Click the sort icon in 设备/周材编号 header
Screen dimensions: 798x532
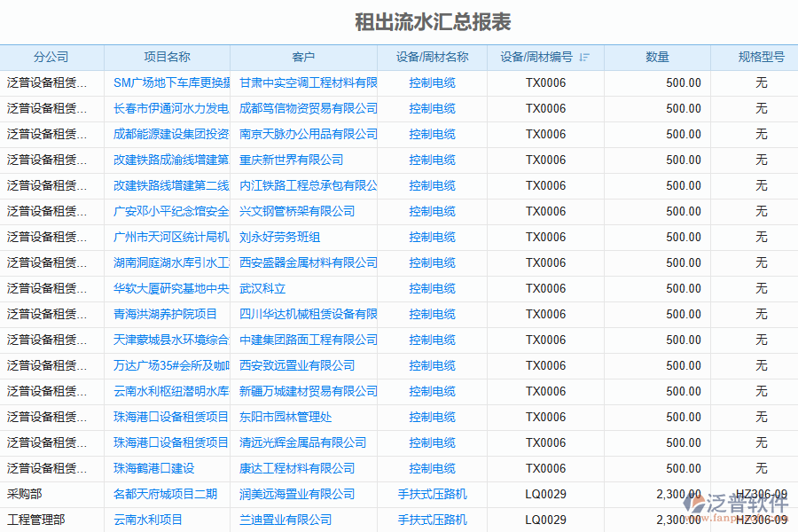(584, 58)
